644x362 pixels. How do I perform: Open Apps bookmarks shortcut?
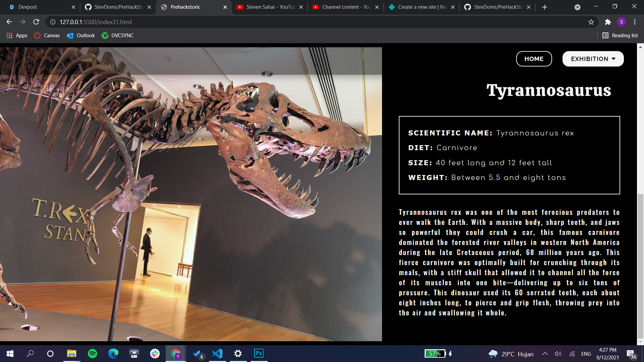[x=17, y=36]
